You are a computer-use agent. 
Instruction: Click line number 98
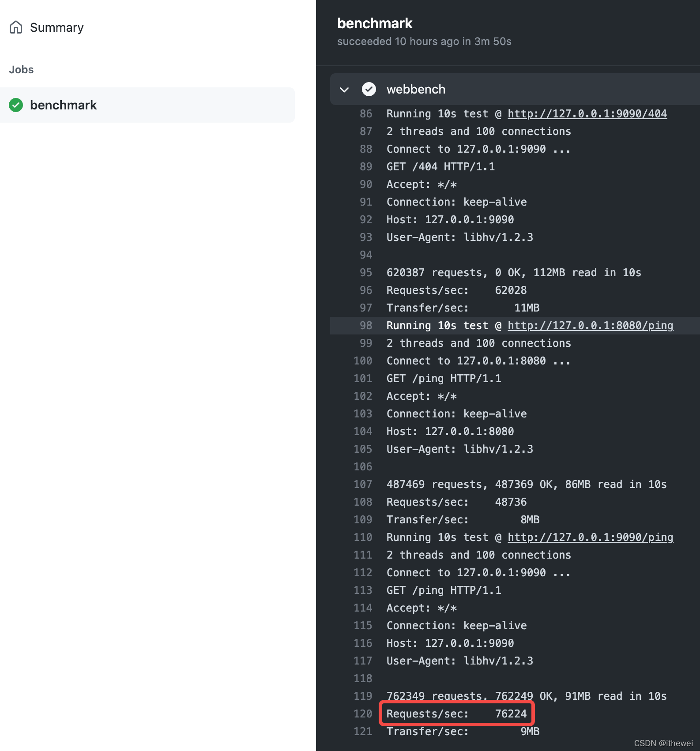pos(366,326)
